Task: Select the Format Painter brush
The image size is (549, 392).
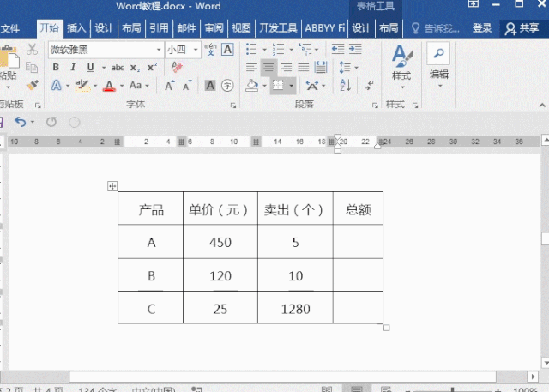Action: (x=33, y=85)
